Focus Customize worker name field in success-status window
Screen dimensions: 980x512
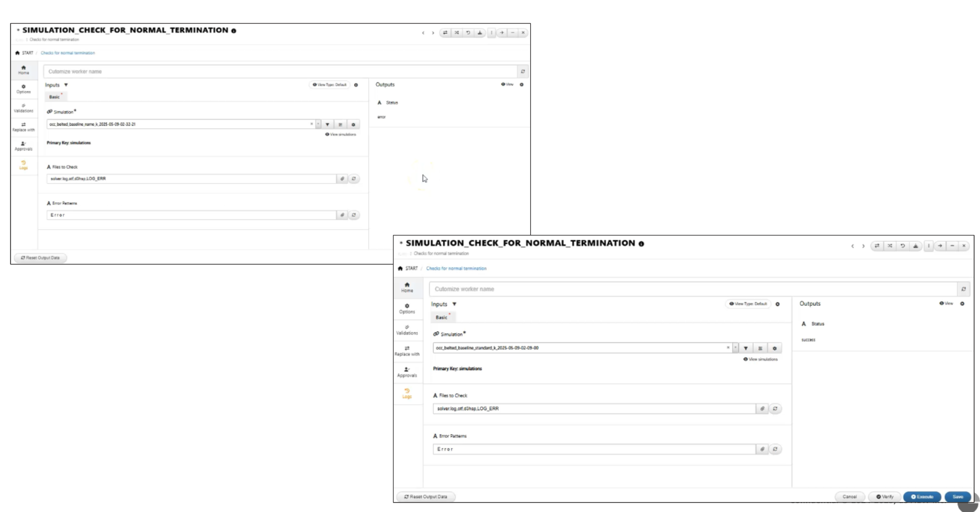coord(693,289)
